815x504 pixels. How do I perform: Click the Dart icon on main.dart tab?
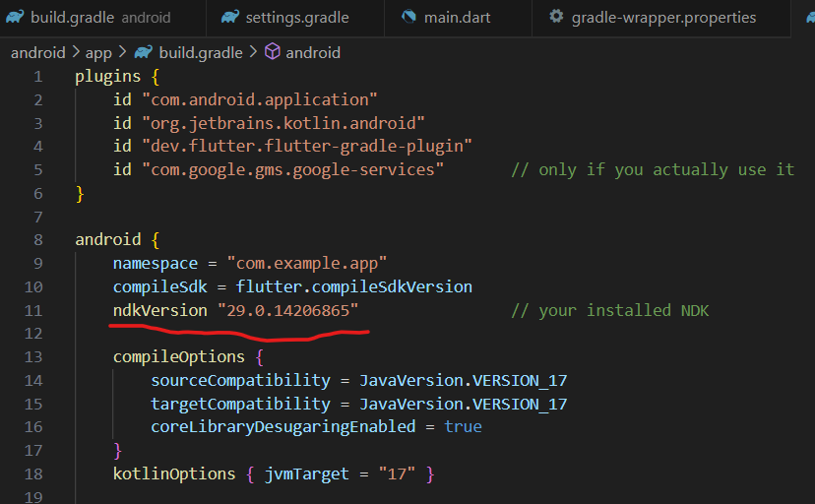click(408, 17)
